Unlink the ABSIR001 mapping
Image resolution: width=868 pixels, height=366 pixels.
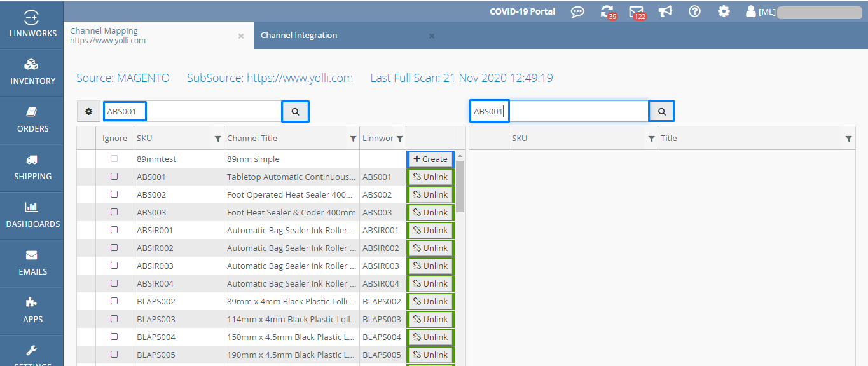pyautogui.click(x=431, y=230)
